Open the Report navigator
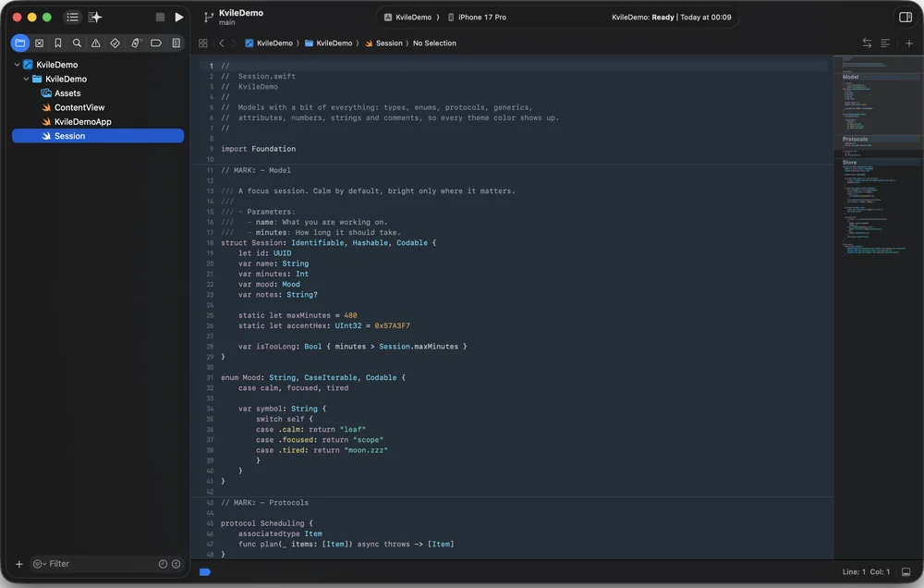Screen dimensions: 924x588 tap(176, 43)
